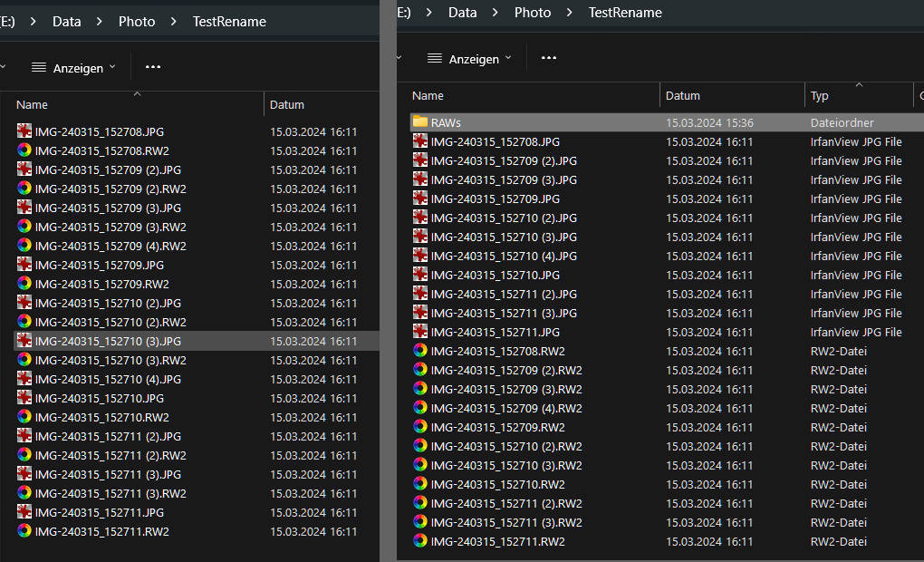Click IMG-240315_152711.RW2 file icon in right window
924x562 pixels.
pos(420,541)
